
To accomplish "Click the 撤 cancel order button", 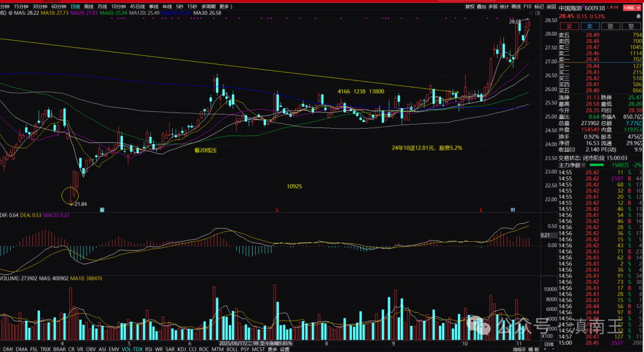I will coord(611,26).
